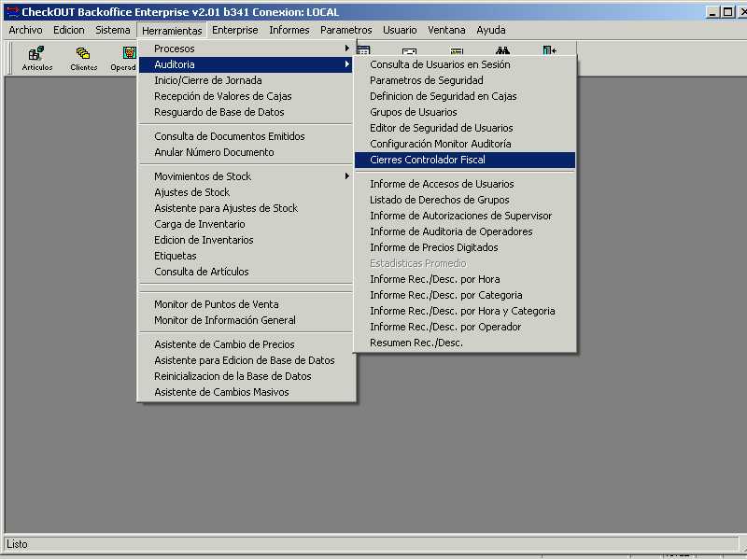Click the binoculars search toolbar icon
The height and width of the screenshot is (560, 747).
(x=502, y=50)
